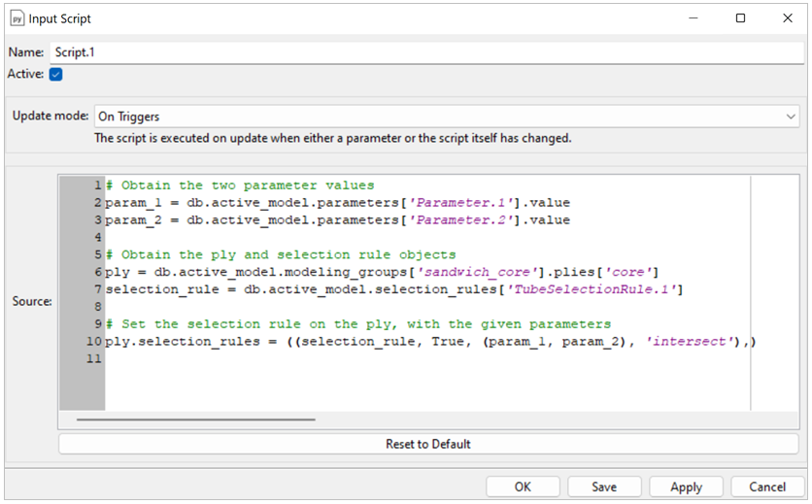Cancel the Input Script dialog

[767, 487]
